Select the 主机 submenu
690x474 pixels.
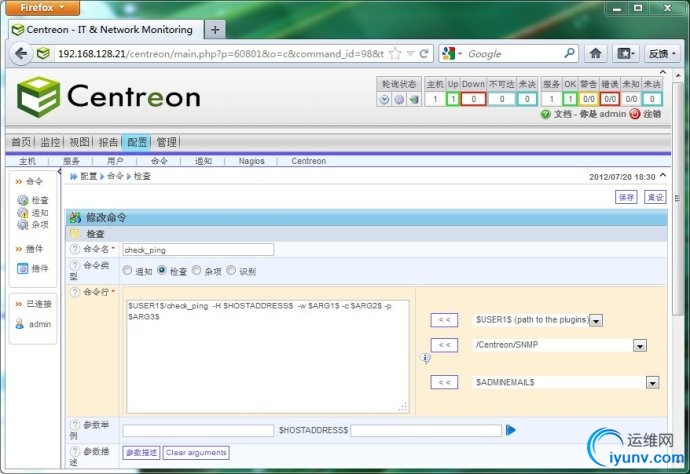point(27,161)
